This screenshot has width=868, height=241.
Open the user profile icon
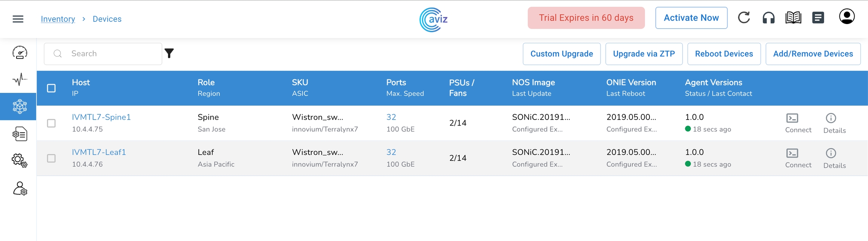click(x=847, y=17)
